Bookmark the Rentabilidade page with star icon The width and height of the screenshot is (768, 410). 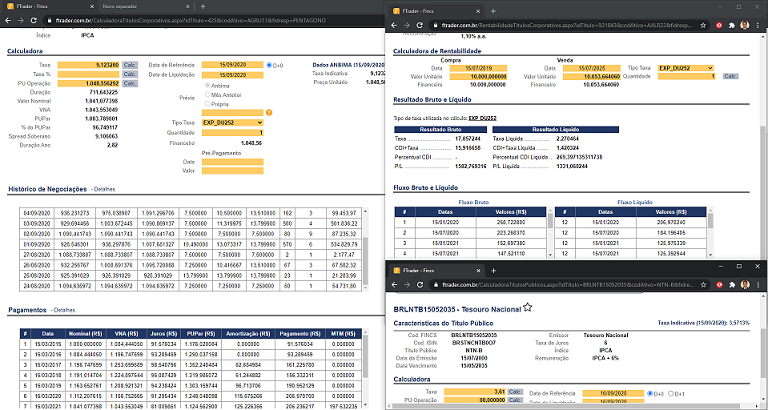pos(702,23)
